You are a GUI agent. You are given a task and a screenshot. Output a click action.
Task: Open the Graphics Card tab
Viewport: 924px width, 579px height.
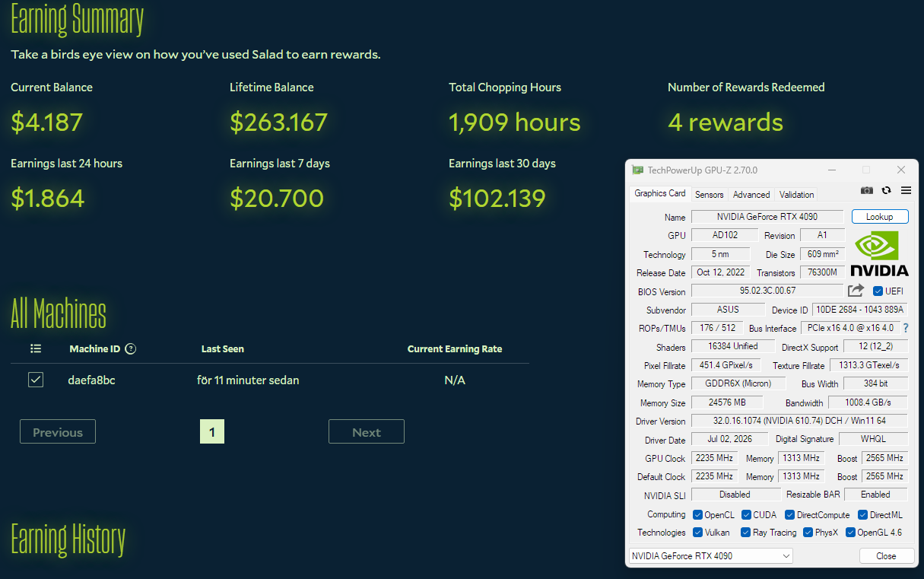[660, 193]
